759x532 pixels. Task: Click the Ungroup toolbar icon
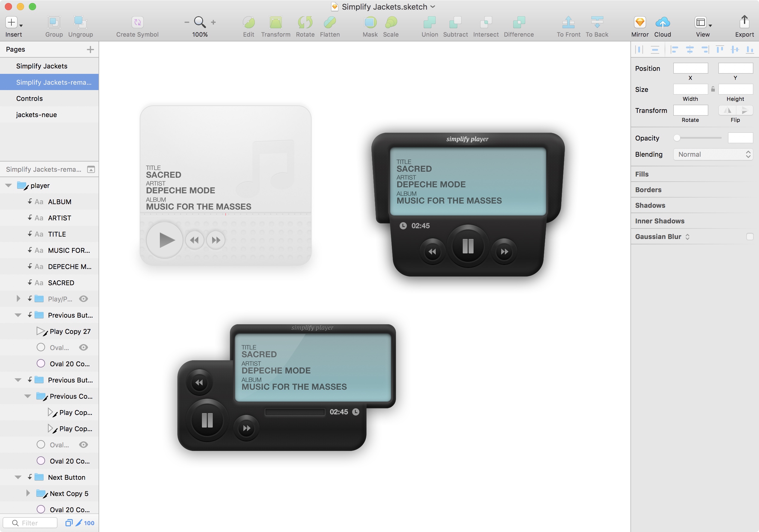80,23
